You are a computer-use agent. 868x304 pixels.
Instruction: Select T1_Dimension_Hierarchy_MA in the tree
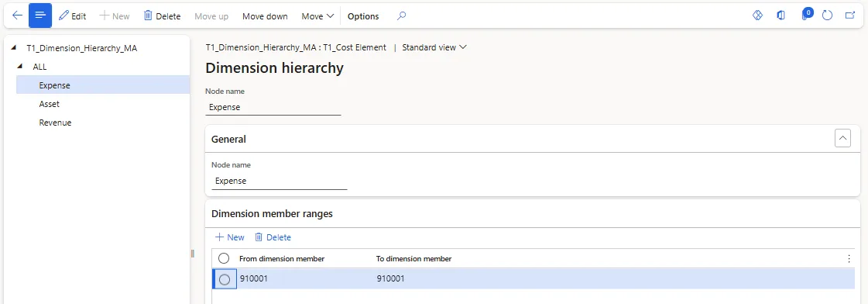(82, 48)
